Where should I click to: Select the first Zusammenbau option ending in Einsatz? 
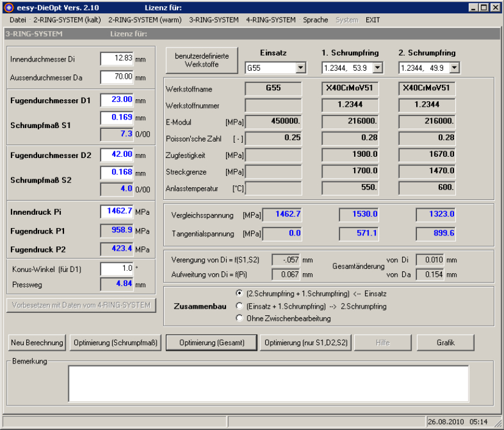point(240,293)
